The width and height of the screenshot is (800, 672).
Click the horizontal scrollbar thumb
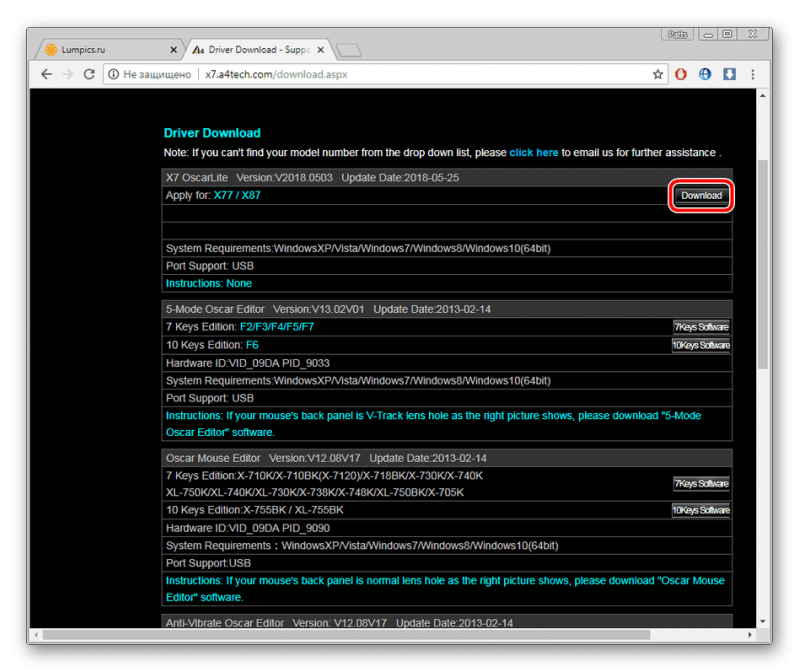click(346, 635)
